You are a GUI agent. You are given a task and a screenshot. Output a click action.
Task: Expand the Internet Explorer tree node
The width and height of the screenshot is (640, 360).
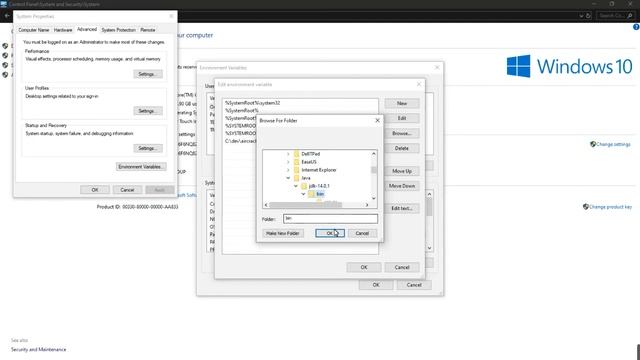(288, 170)
